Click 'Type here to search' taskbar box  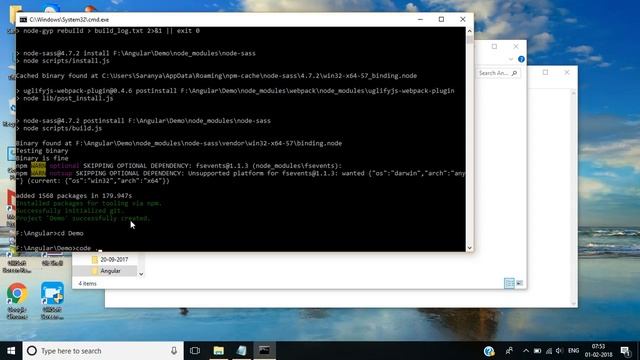[103, 351]
